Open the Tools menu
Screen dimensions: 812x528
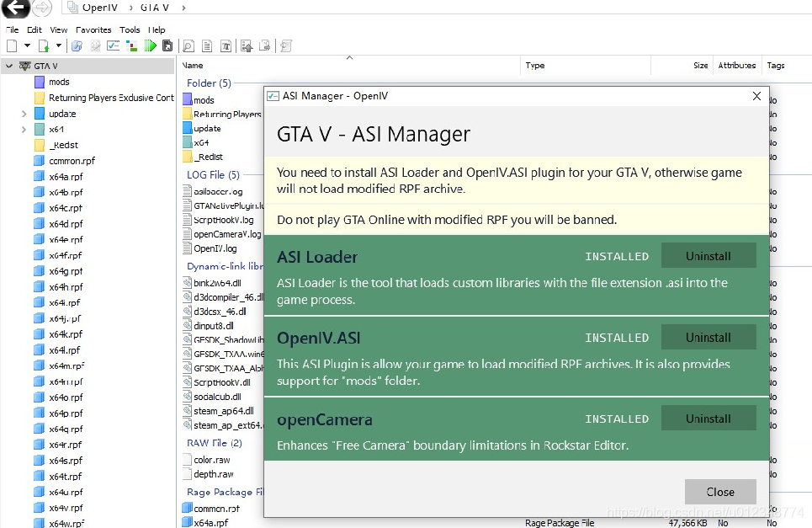click(x=130, y=30)
